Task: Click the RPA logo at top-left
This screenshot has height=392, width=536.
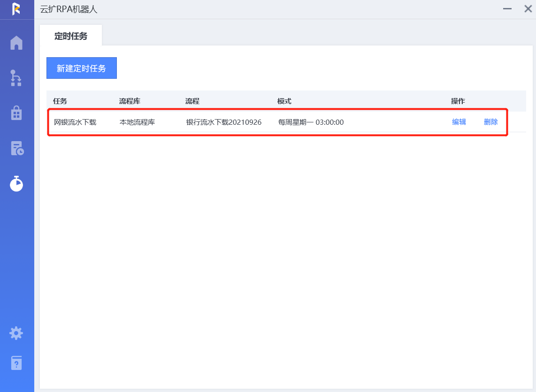Action: (16, 9)
